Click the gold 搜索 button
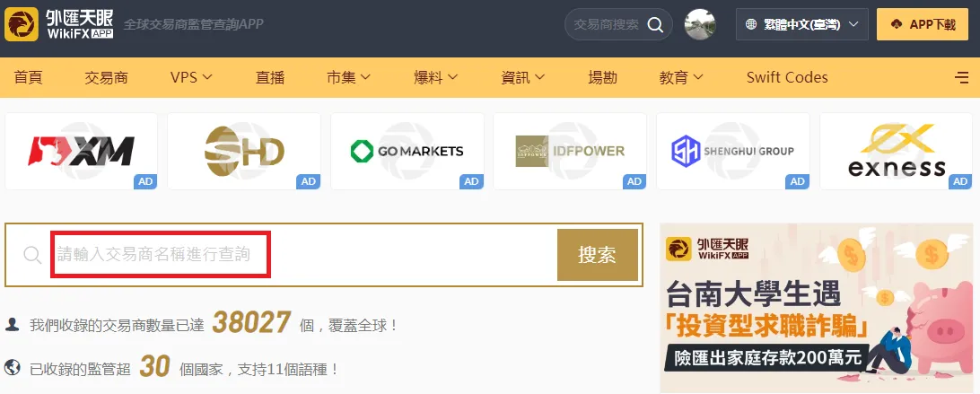This screenshot has height=394, width=980. click(597, 255)
